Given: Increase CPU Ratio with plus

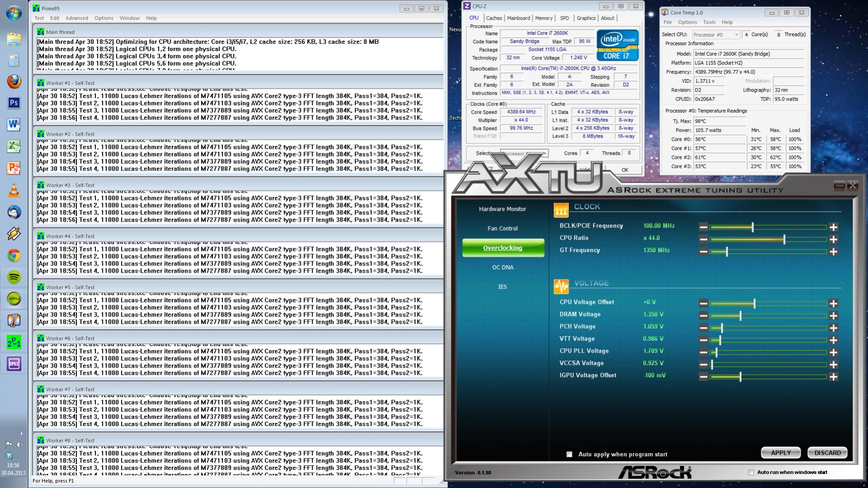Looking at the screenshot, I should 833,239.
